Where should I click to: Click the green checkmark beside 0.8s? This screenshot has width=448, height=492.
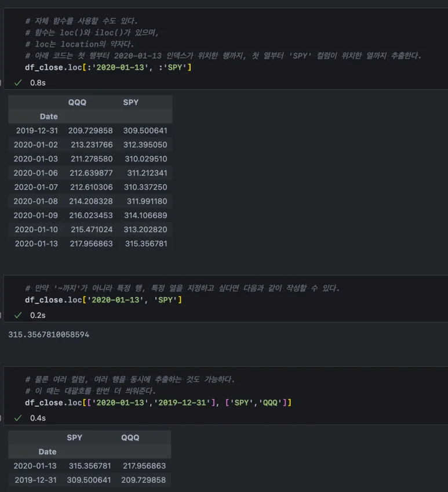(x=18, y=83)
